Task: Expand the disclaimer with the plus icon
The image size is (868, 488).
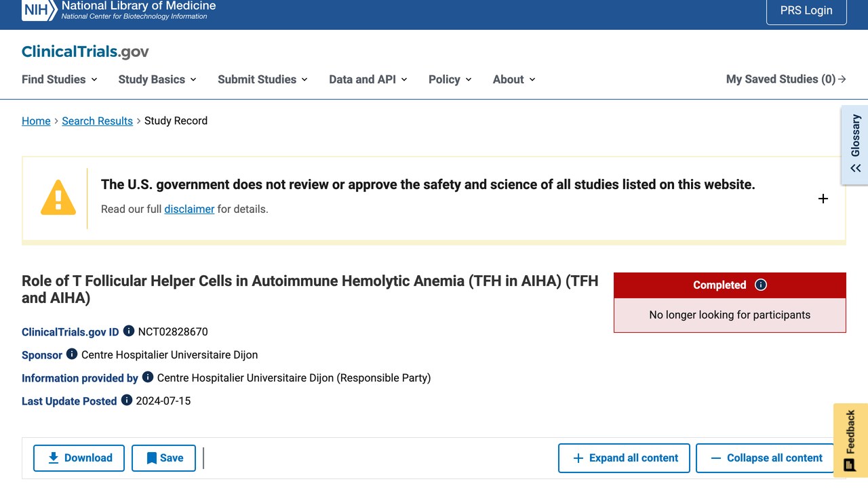Action: tap(823, 199)
